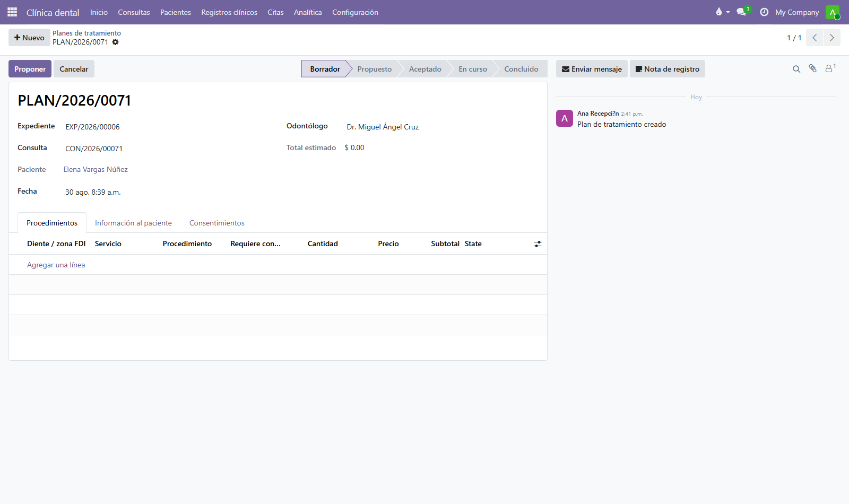Switch to Información al paciente tab
This screenshot has height=504, width=849.
click(133, 223)
